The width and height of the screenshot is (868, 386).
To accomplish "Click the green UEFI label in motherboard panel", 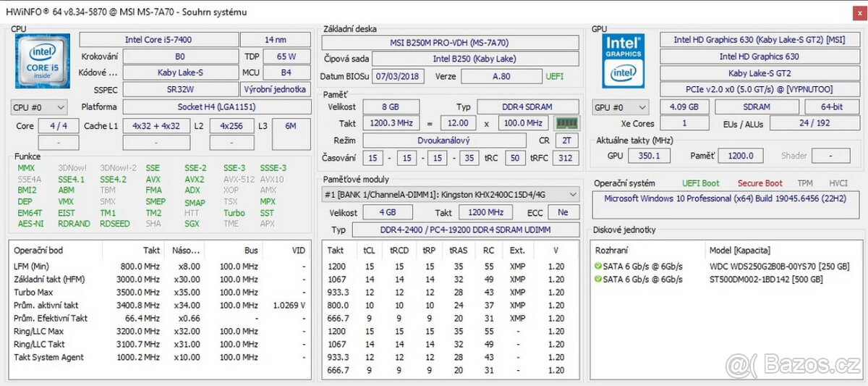I will pos(555,77).
